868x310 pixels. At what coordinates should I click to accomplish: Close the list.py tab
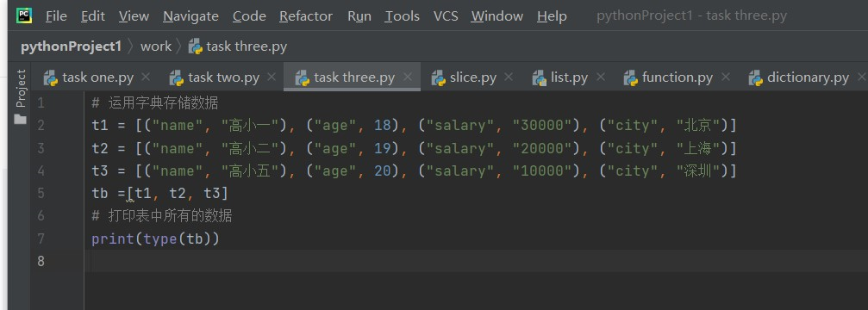click(x=601, y=77)
